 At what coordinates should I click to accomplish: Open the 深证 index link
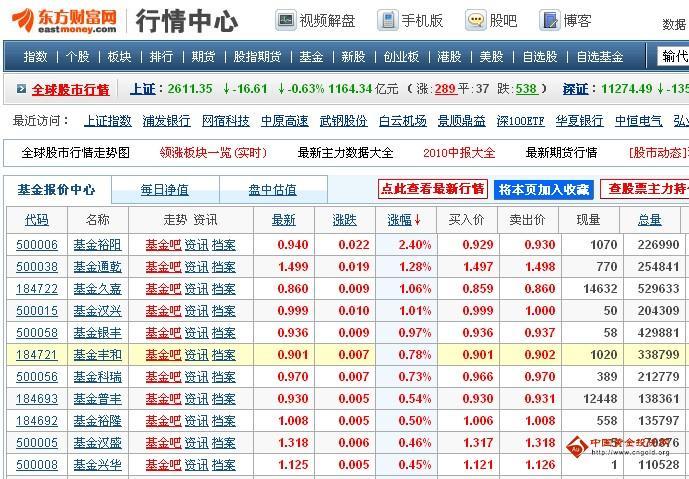pos(576,89)
